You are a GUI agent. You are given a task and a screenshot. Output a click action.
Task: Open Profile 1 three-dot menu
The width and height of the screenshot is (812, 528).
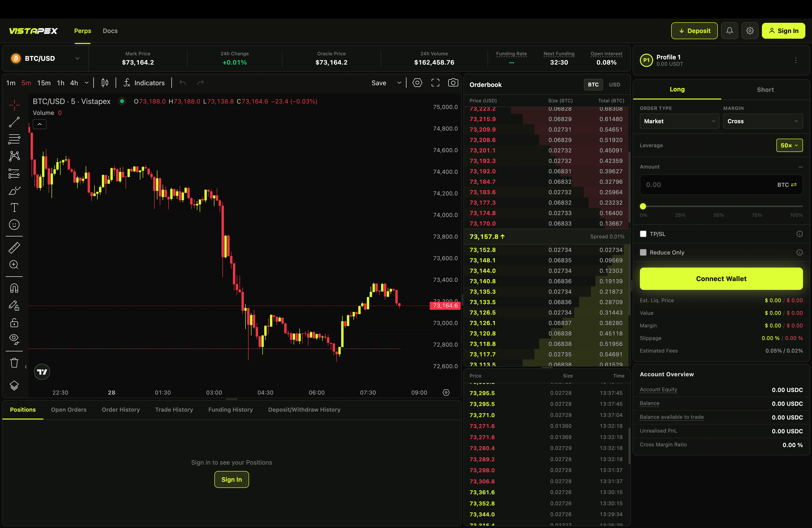796,60
